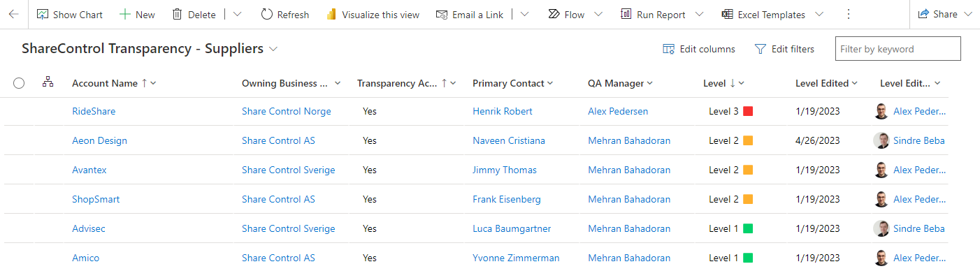Click Visualize this view

(373, 15)
